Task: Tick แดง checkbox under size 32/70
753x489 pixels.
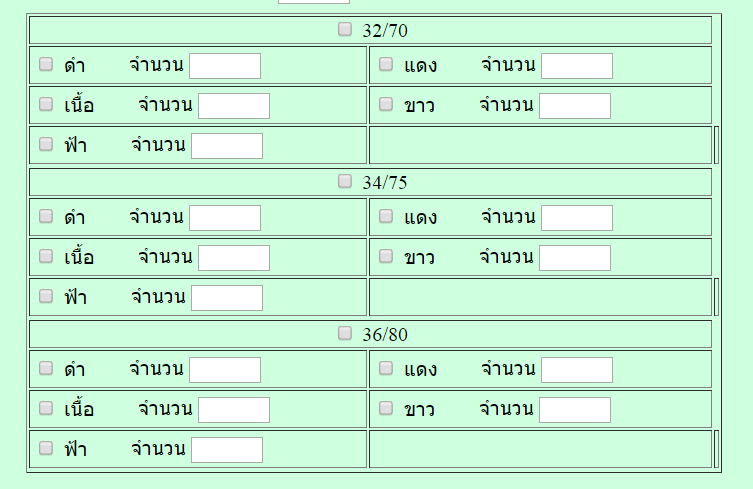Action: 386,64
